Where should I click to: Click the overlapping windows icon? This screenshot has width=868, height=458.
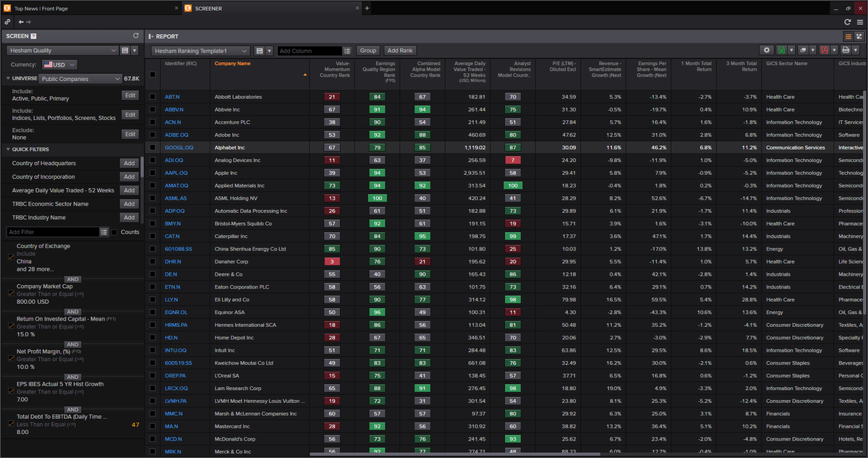coord(801,51)
